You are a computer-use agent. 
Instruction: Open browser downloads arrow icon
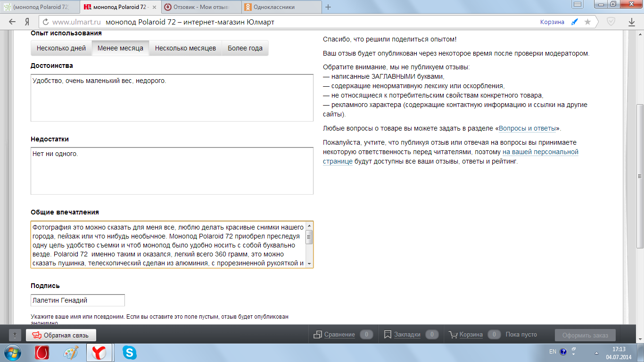pos(632,22)
